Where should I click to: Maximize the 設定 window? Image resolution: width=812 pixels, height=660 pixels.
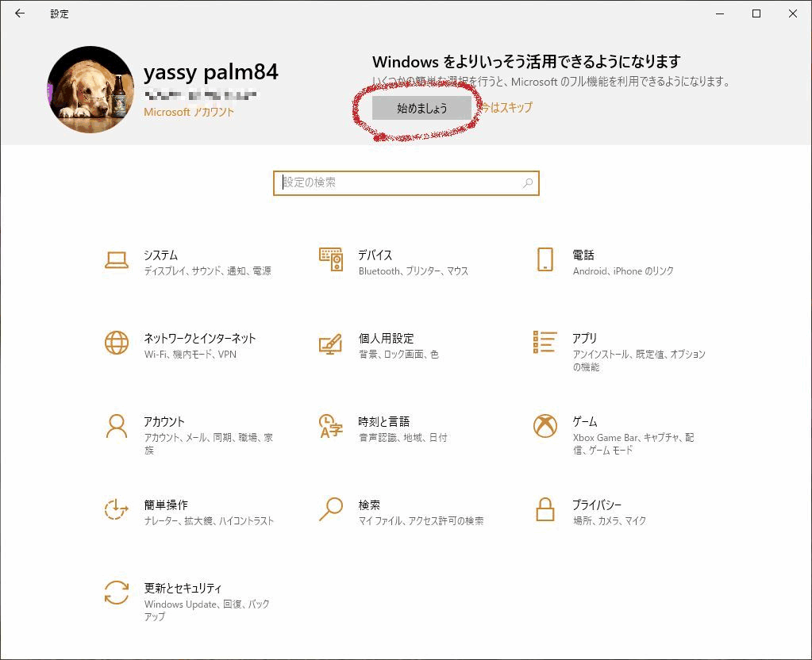point(756,13)
